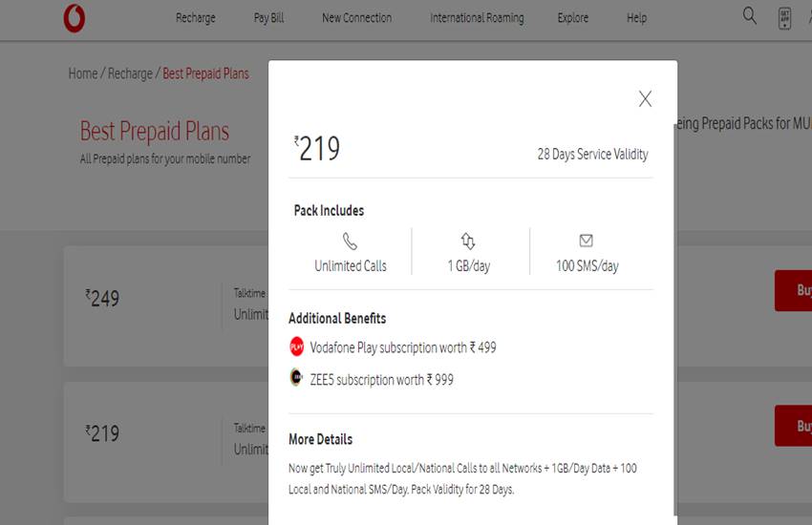The image size is (812, 525).
Task: Open the International Roaming menu item
Action: pyautogui.click(x=477, y=18)
